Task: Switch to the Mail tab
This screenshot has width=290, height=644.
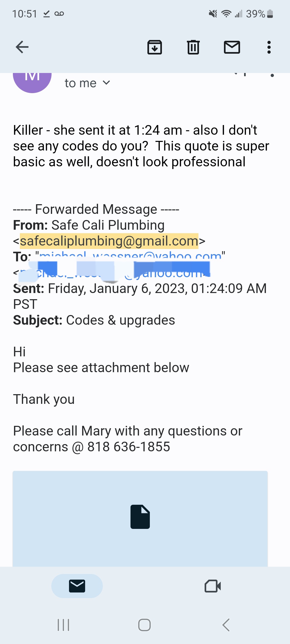Action: (77, 586)
